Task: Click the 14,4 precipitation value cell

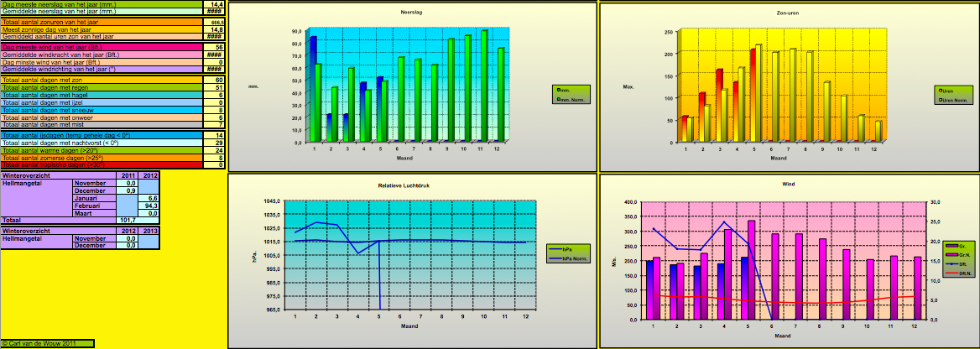Action: click(215, 3)
